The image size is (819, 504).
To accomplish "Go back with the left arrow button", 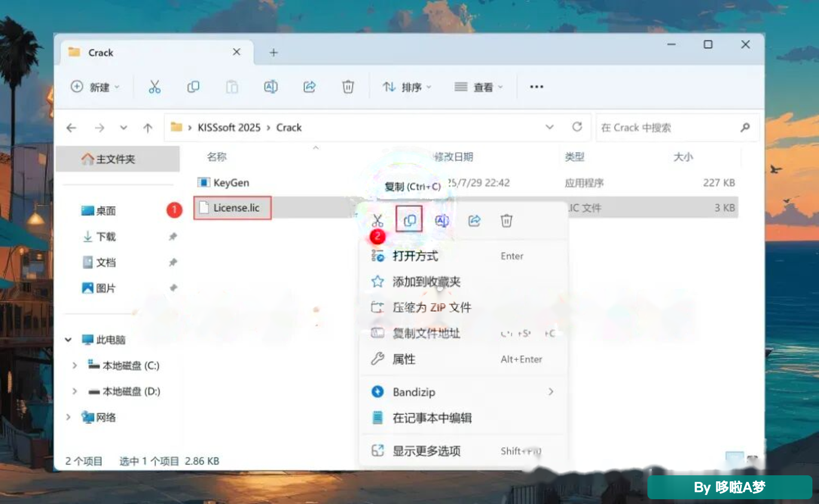I will click(71, 127).
